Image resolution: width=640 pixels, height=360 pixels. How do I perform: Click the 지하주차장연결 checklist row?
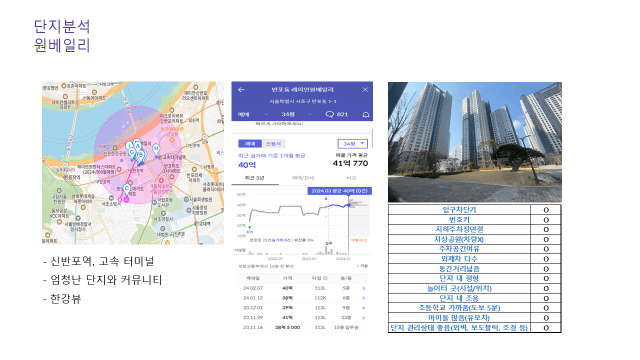(475, 229)
